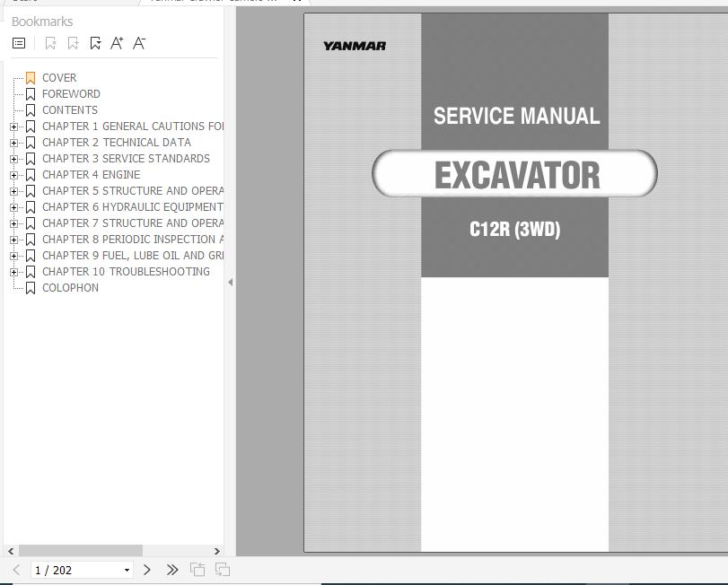Click the next view icon
This screenshot has height=585, width=728.
(x=223, y=570)
